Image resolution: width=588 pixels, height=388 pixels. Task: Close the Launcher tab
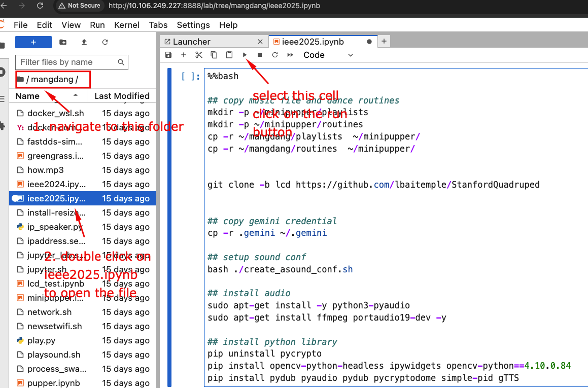click(260, 42)
